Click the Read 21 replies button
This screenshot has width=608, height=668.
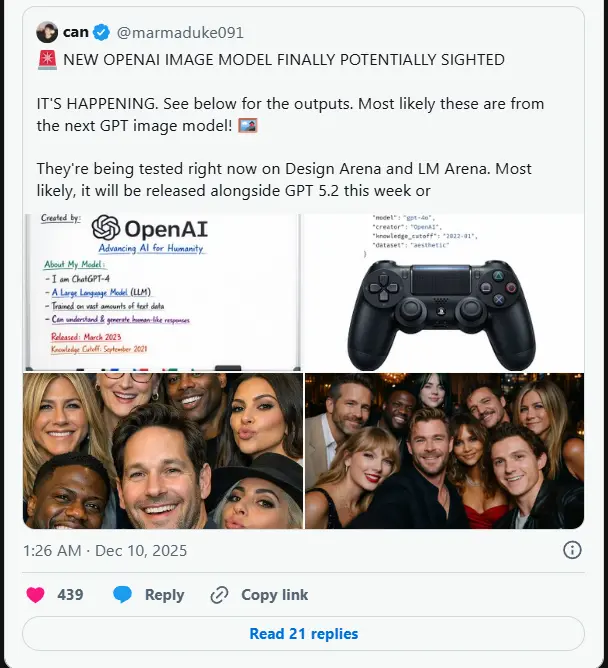click(x=303, y=633)
